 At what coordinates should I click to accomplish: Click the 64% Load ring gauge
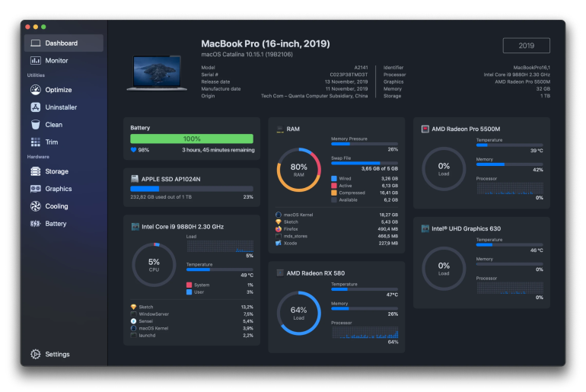(x=298, y=313)
